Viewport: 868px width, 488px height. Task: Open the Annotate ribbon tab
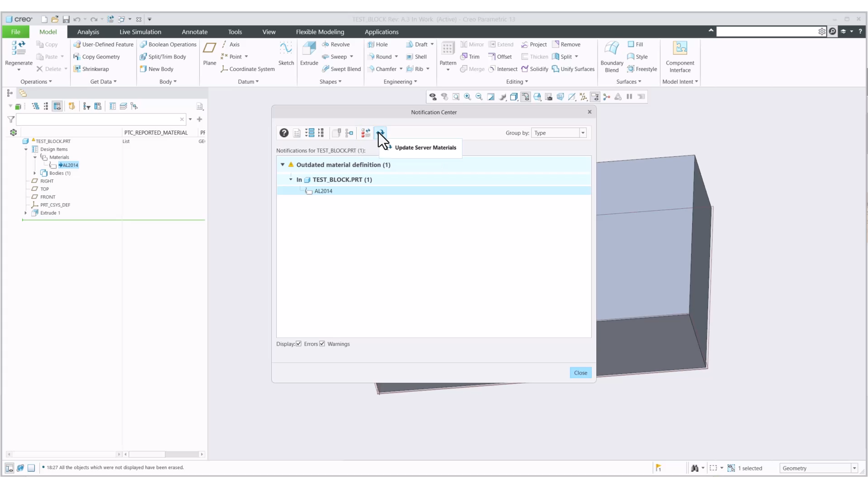click(194, 32)
